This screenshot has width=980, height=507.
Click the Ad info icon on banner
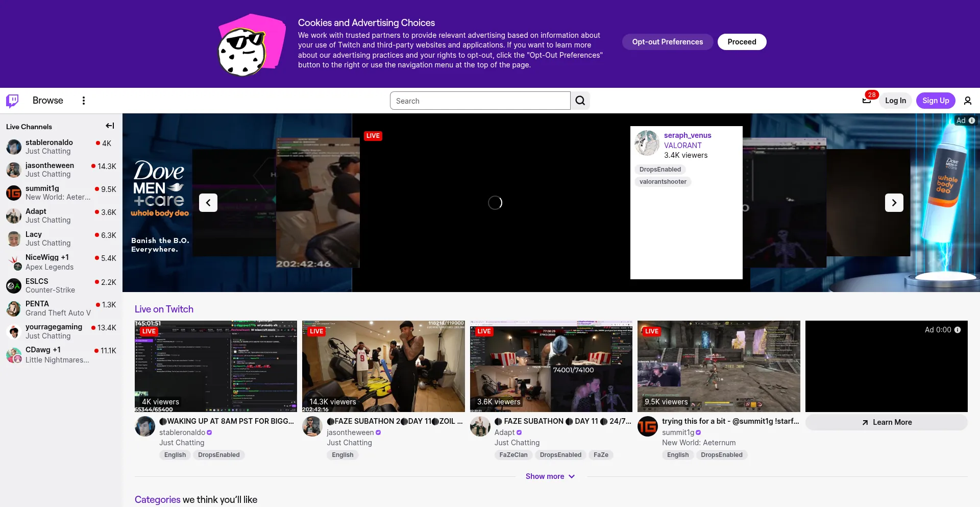(972, 120)
